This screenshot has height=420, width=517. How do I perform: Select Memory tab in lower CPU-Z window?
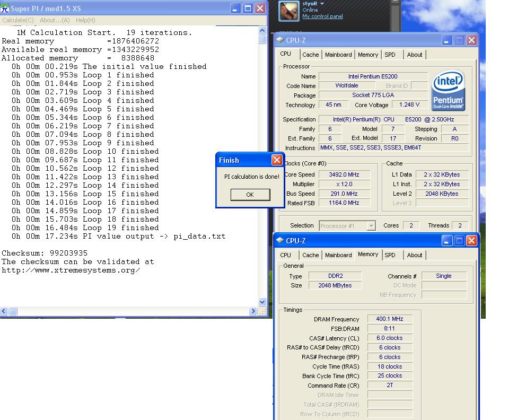pyautogui.click(x=368, y=254)
